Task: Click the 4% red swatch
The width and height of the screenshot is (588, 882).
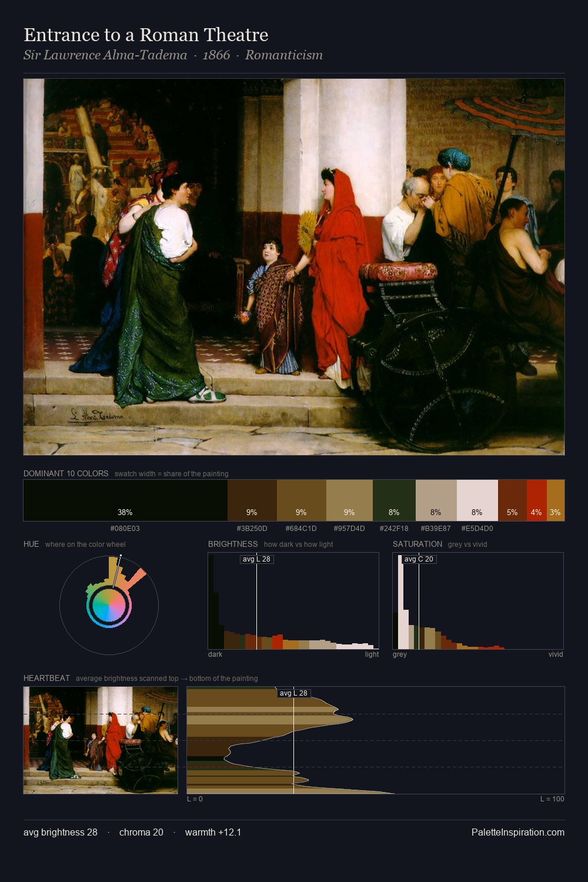Action: coord(537,500)
